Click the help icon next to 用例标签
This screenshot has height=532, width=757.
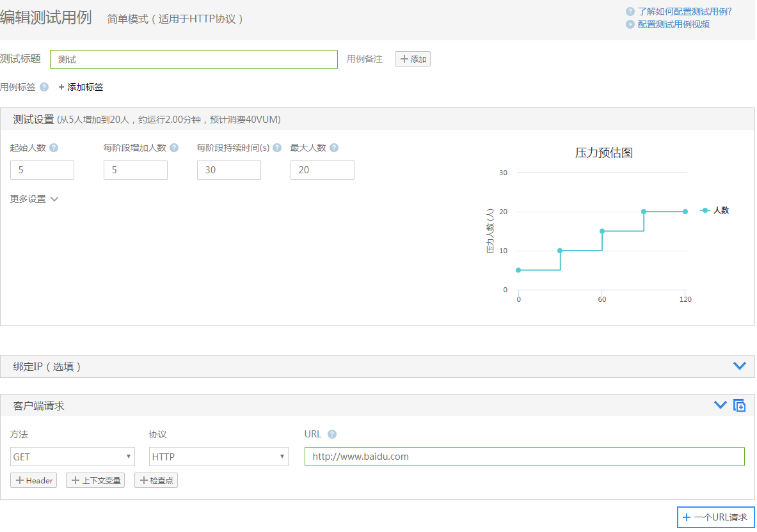44,87
